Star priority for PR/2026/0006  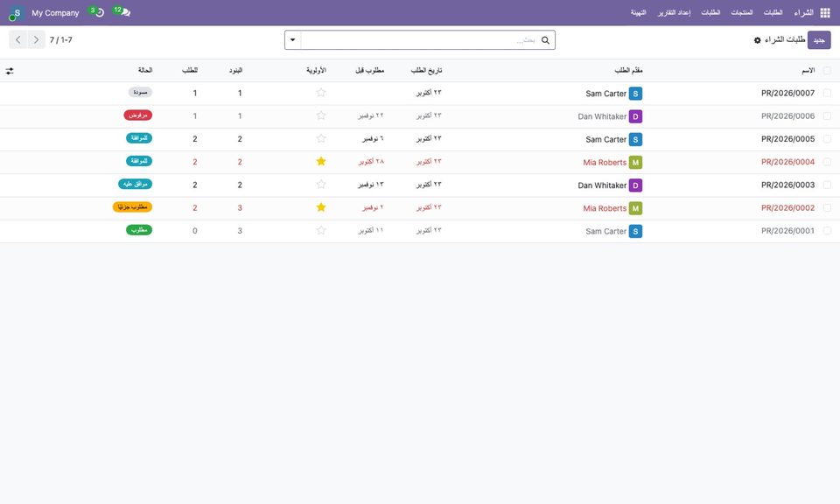pyautogui.click(x=321, y=115)
